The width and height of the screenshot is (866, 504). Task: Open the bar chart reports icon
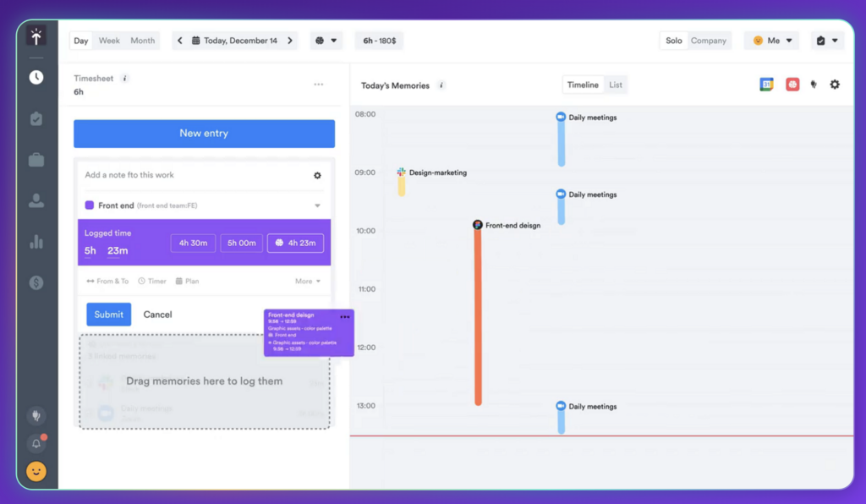point(36,242)
